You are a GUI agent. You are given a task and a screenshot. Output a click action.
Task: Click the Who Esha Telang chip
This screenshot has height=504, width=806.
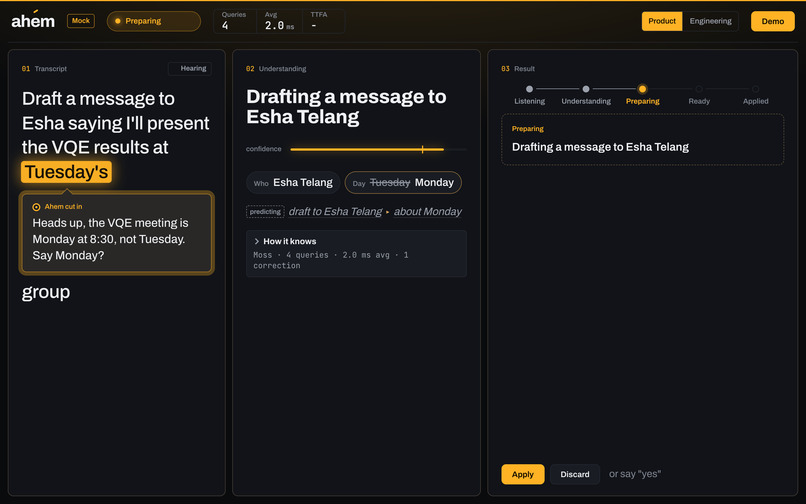click(293, 183)
